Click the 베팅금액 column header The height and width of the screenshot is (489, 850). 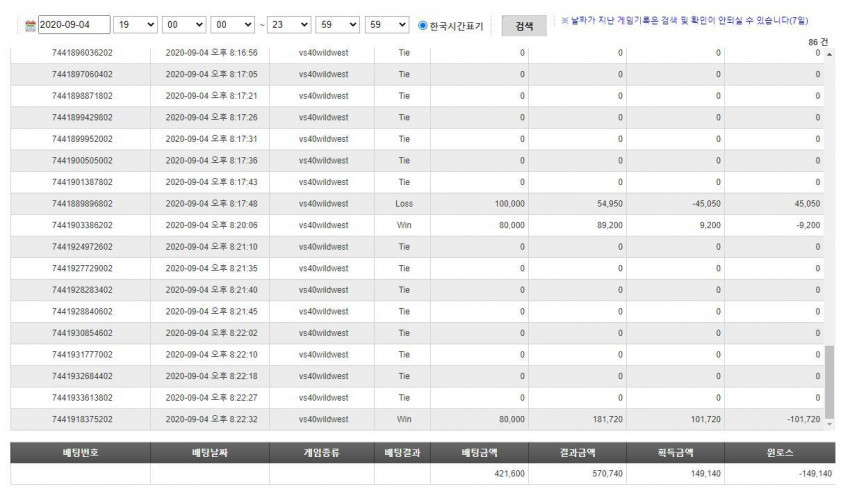[x=479, y=453]
